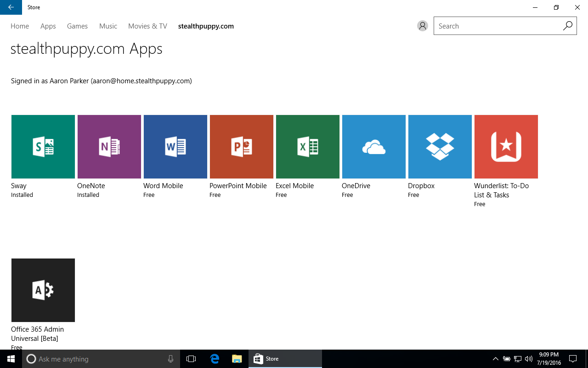Click the Sway title text
588x368 pixels.
click(19, 186)
